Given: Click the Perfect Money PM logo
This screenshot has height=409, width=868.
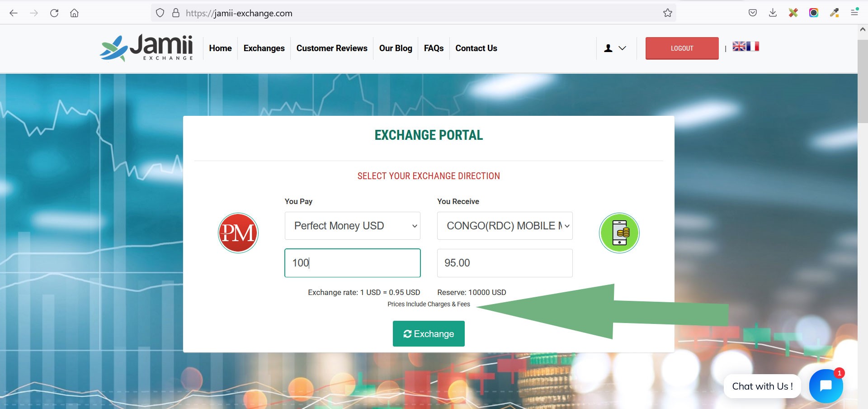Looking at the screenshot, I should [238, 233].
